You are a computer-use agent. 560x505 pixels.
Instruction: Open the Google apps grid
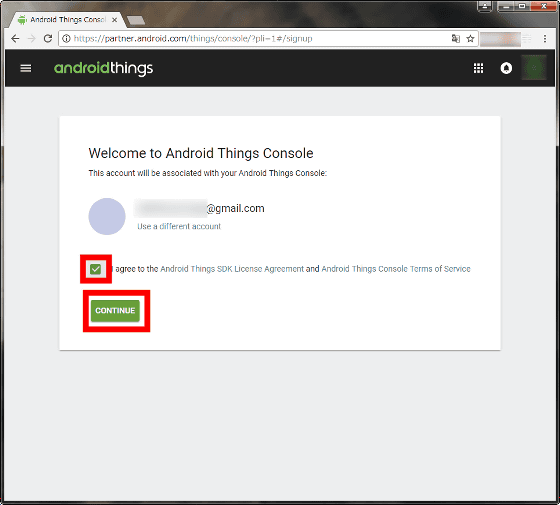[x=478, y=68]
